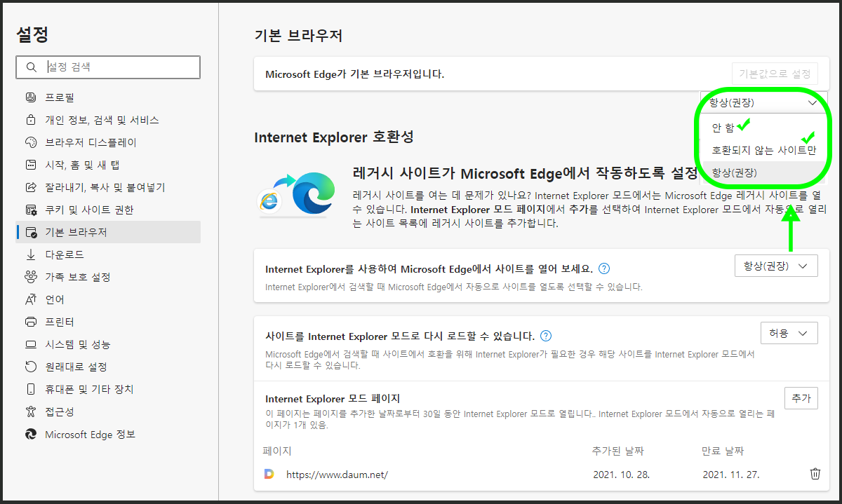
Task: Choose 호환되지 않는 사이트만 in the dropdown list
Action: [764, 150]
